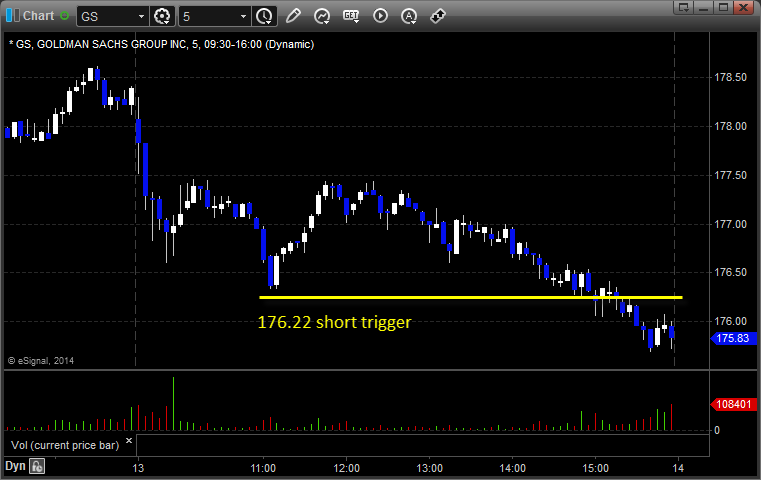Click the blue 175.83 current price marker
This screenshot has height=480, width=761.
733,338
